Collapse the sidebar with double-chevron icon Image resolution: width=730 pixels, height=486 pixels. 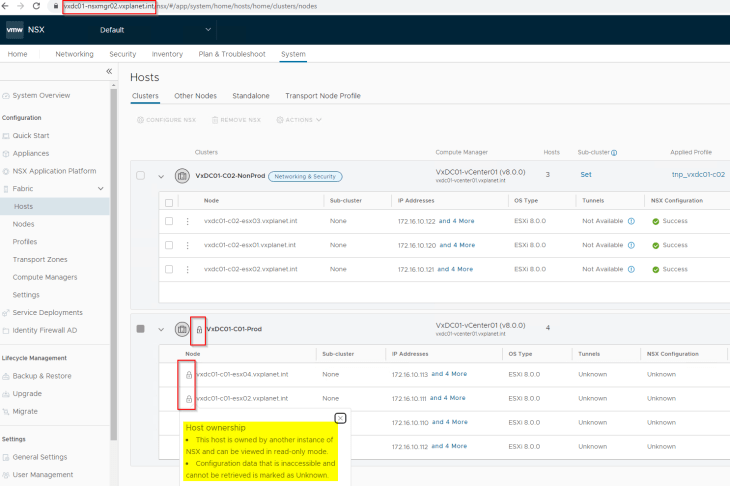(x=109, y=71)
